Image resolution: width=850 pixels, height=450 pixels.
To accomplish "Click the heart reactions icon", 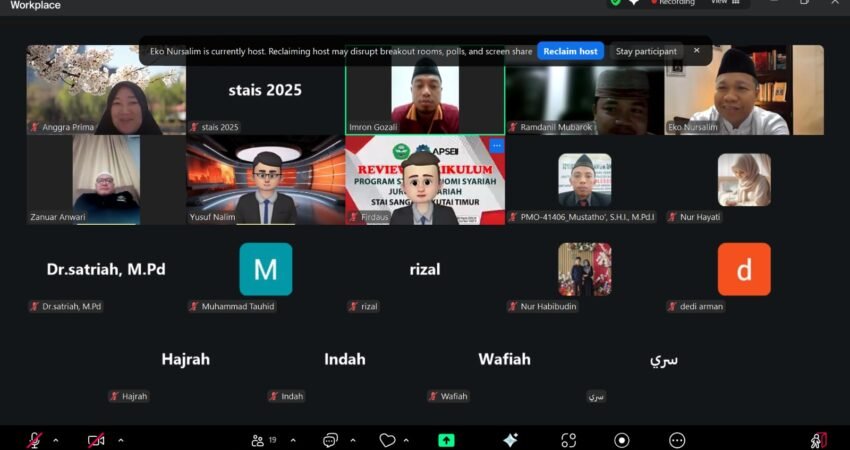I will (x=387, y=440).
